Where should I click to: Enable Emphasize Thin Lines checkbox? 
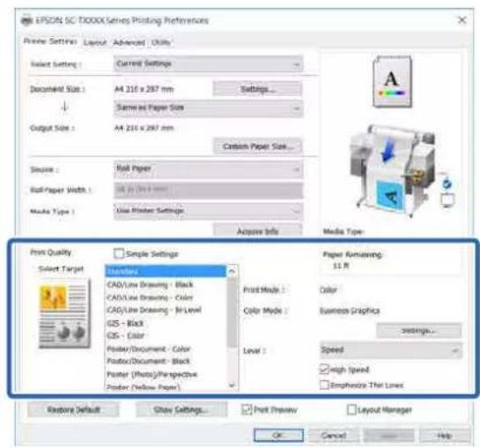(x=324, y=385)
